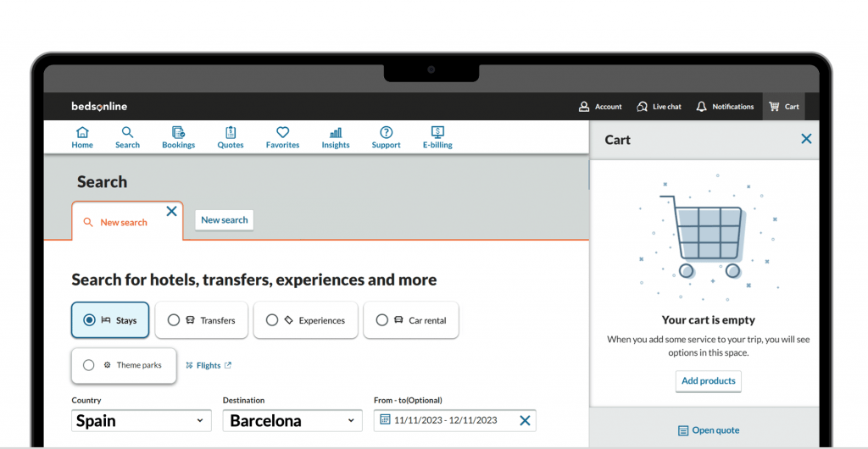Open Quotes section
The height and width of the screenshot is (449, 868).
(x=231, y=138)
